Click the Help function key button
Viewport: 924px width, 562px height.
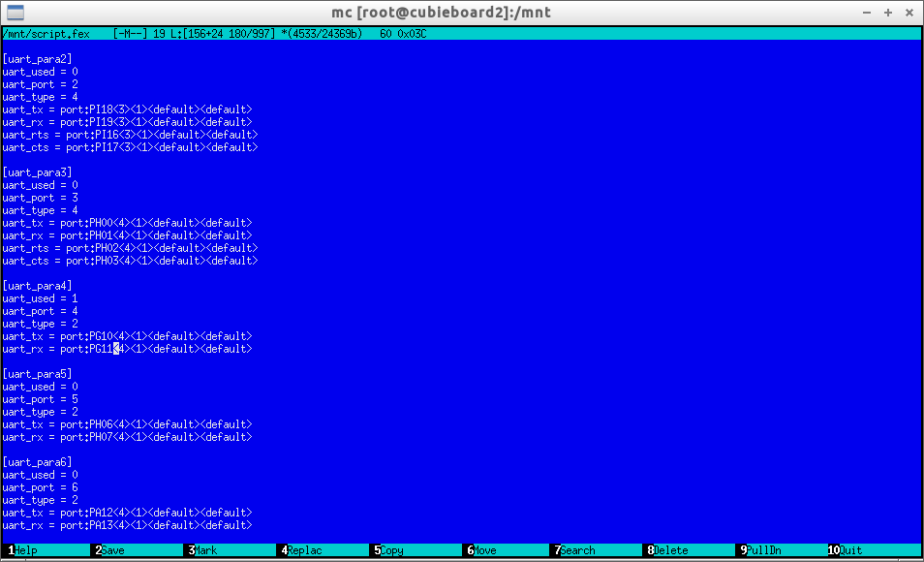coord(25,550)
